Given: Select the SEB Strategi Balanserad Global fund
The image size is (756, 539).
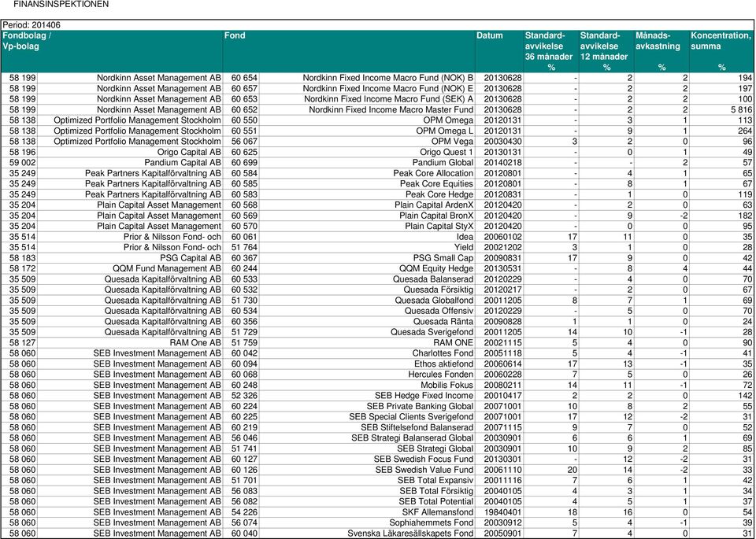Looking at the screenshot, I should [413, 438].
